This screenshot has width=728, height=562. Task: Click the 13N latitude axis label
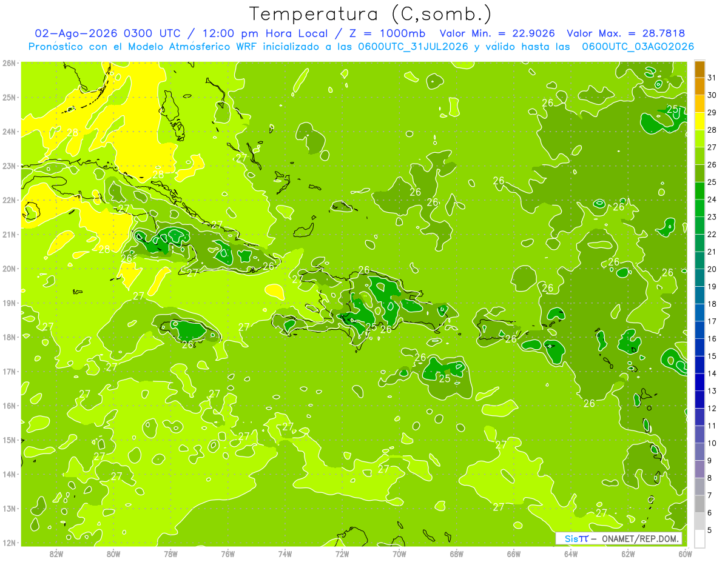click(x=9, y=508)
